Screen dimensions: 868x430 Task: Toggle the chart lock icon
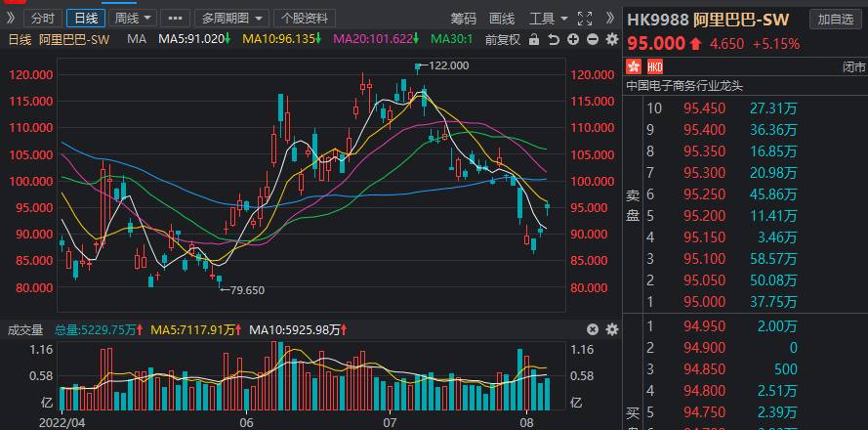[534, 39]
